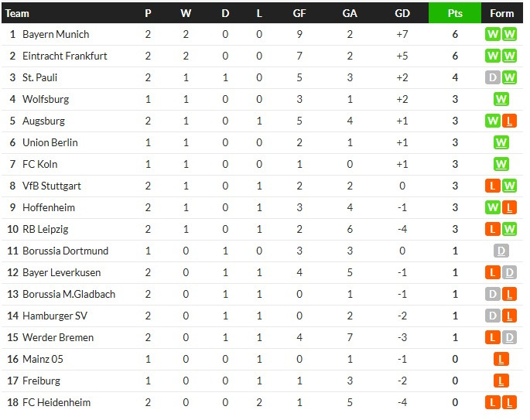Click Wolfsburg's green W form badge
The image size is (530, 420).
coord(501,99)
